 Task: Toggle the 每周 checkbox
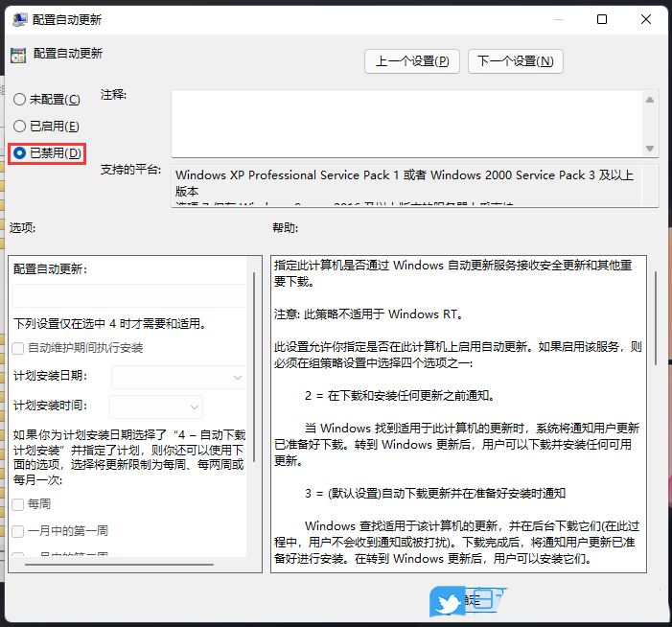point(17,504)
